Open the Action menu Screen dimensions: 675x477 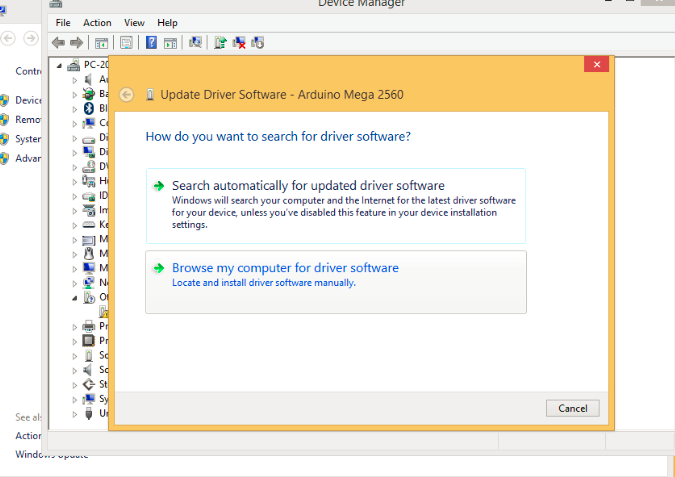[97, 23]
